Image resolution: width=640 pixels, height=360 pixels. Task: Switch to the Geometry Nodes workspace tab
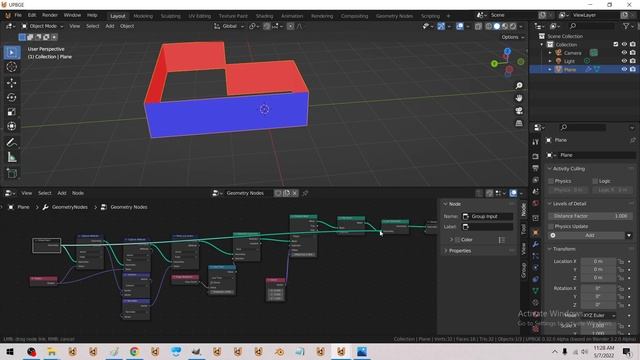[x=394, y=16]
